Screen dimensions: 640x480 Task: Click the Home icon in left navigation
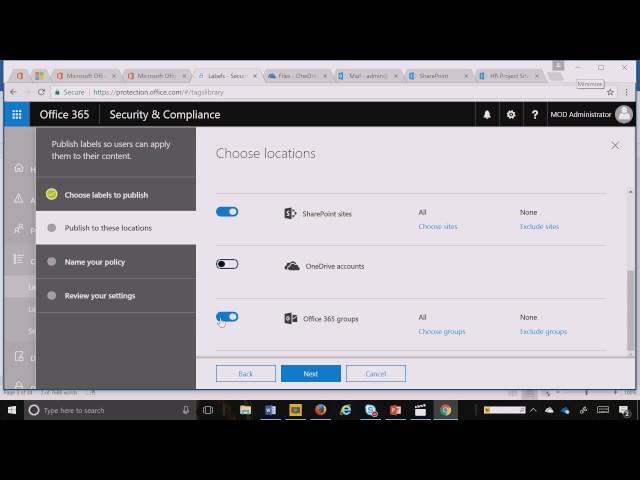pyautogui.click(x=19, y=168)
